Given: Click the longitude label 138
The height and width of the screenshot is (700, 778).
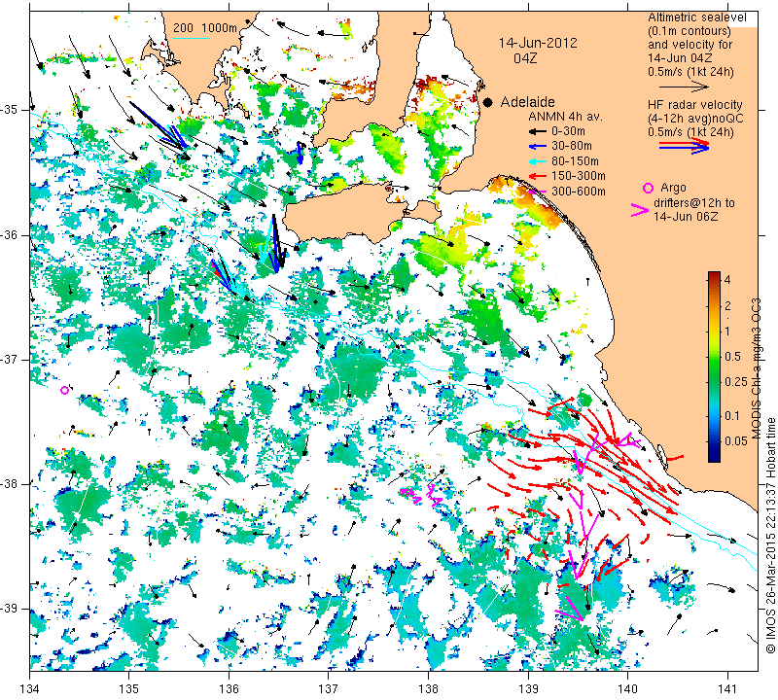Looking at the screenshot, I should pyautogui.click(x=429, y=689).
